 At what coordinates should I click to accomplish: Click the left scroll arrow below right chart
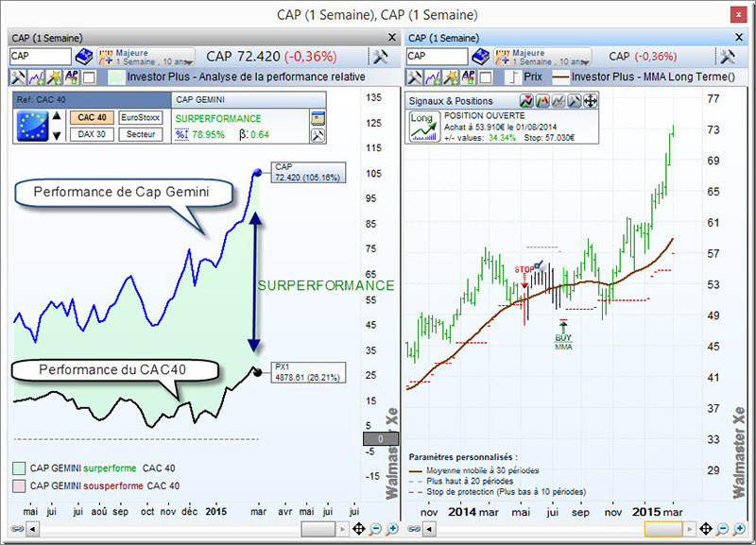[x=429, y=529]
